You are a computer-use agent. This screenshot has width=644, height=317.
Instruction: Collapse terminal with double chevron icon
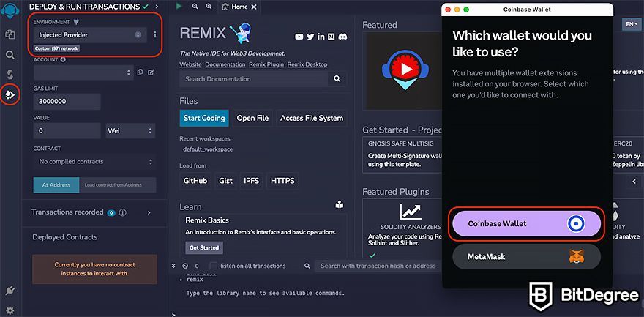173,266
